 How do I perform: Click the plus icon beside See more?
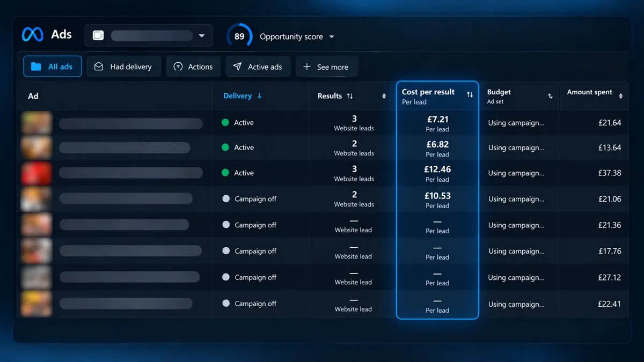point(307,67)
